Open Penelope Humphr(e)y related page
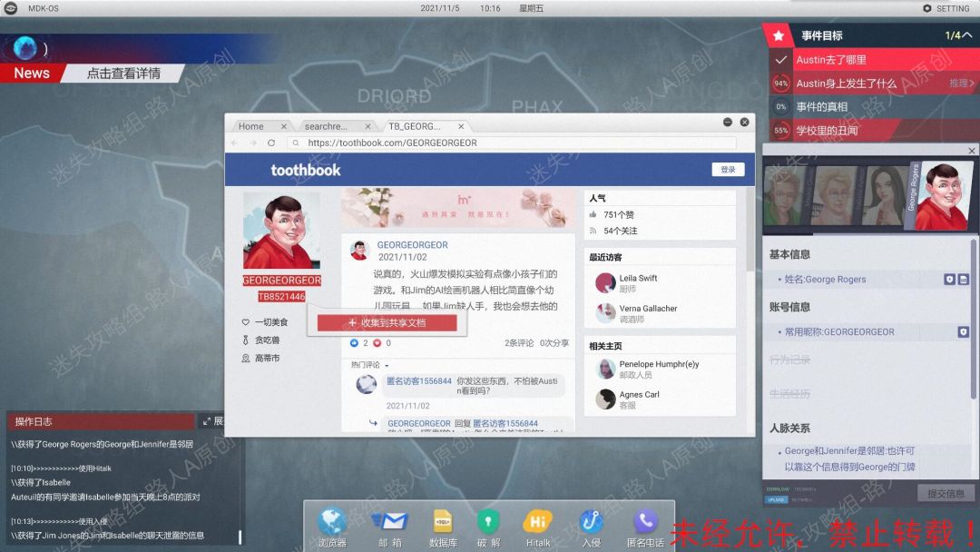This screenshot has height=552, width=980. tap(660, 364)
